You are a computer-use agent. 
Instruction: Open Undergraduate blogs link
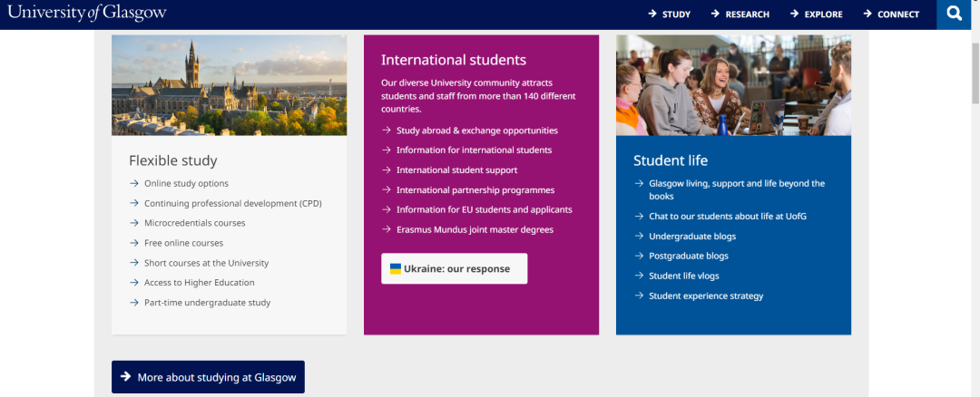click(x=692, y=237)
